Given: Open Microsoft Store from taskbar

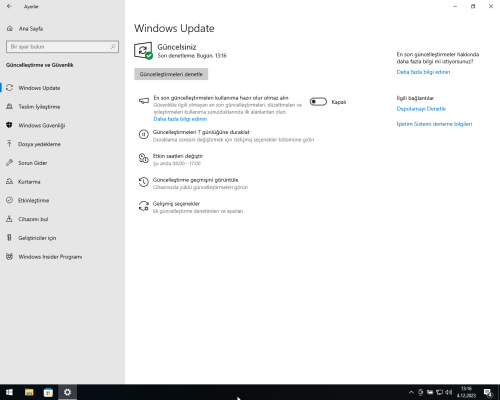Looking at the screenshot, I should (x=48, y=392).
